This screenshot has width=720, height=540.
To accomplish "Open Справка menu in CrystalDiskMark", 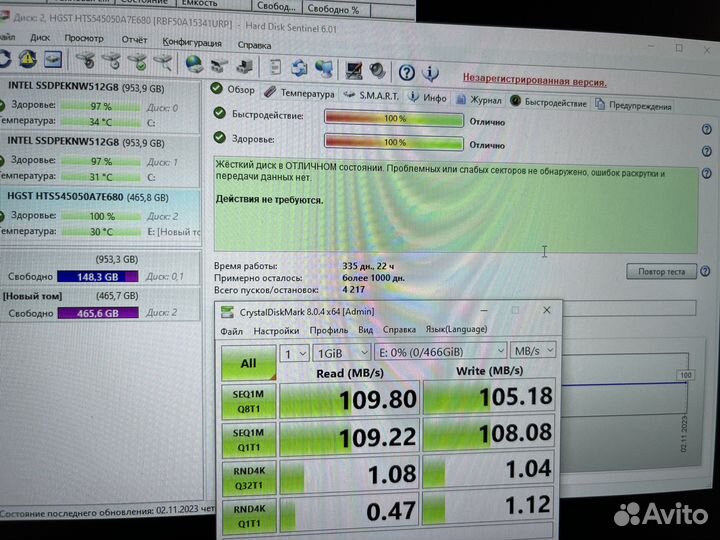I will coord(399,329).
